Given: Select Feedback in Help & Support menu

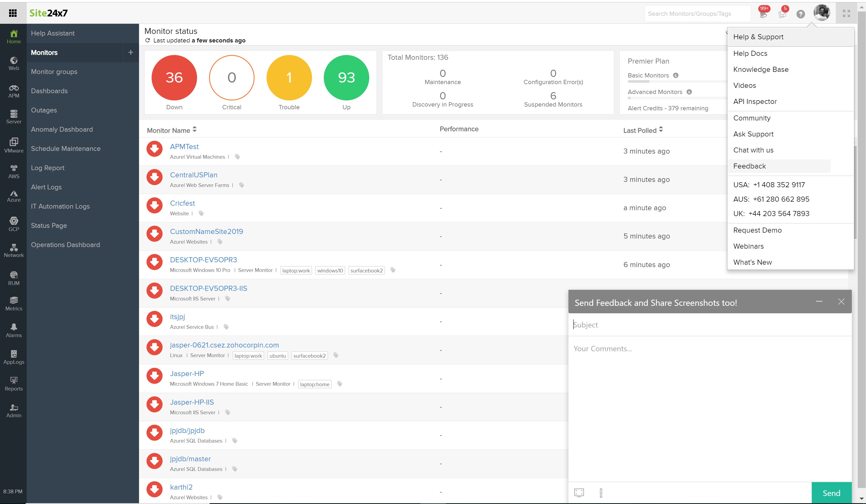Looking at the screenshot, I should (x=749, y=166).
